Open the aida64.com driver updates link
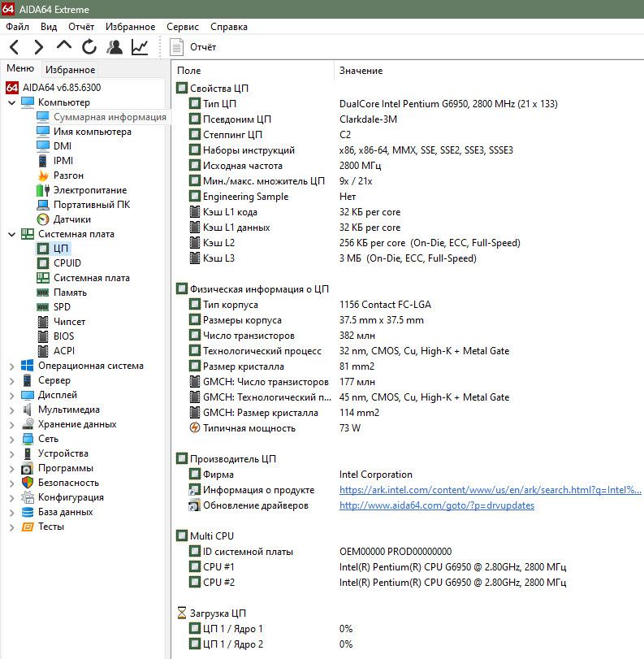Image resolution: width=644 pixels, height=659 pixels. [437, 505]
